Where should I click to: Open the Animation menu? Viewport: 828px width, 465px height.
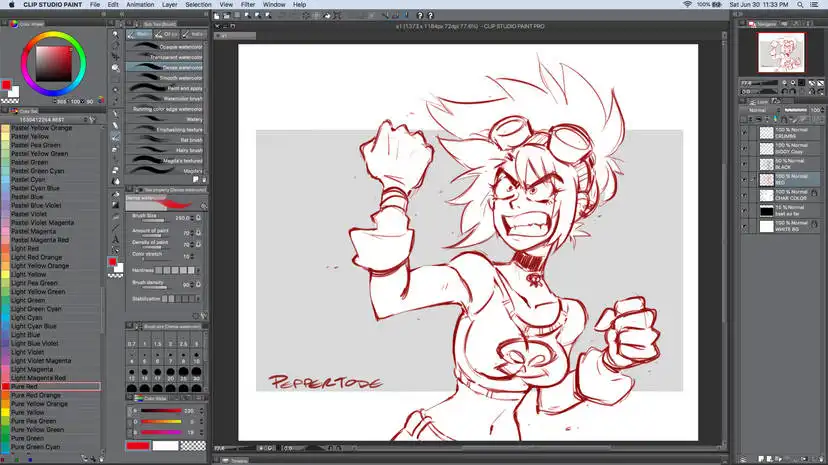(x=140, y=4)
